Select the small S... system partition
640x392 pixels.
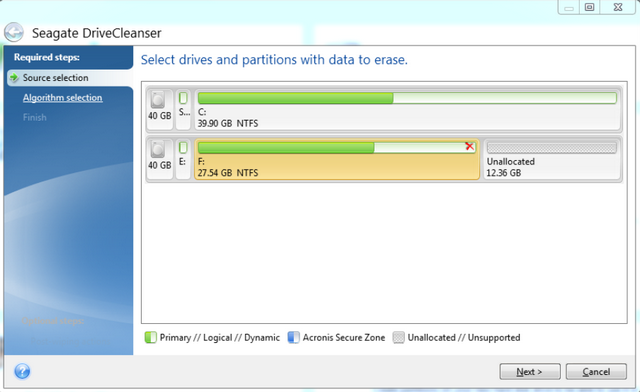point(184,109)
